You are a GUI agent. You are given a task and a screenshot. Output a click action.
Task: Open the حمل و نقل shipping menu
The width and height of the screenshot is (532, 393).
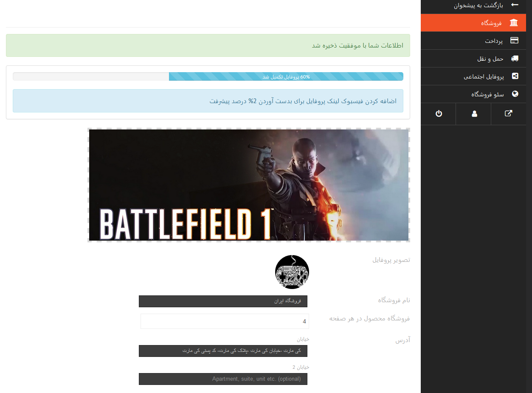click(473, 59)
